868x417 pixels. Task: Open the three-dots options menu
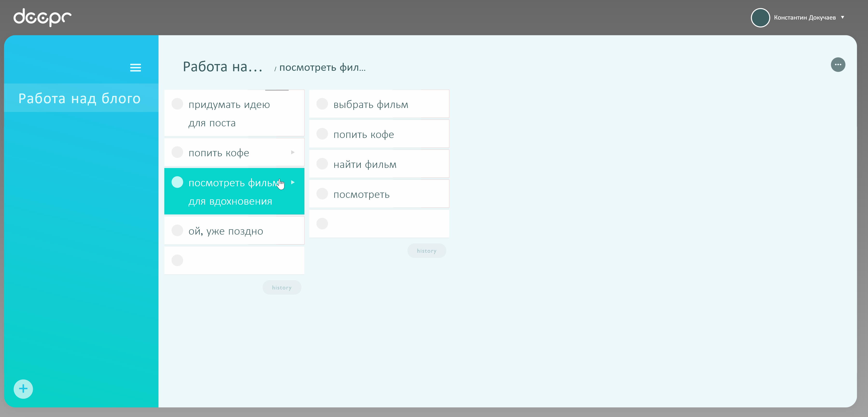tap(838, 65)
